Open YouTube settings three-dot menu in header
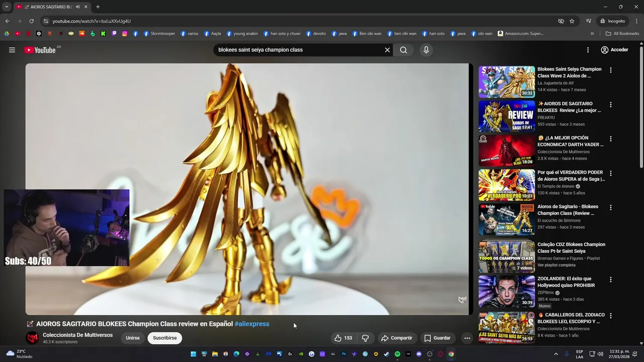Screen dimensions: 644x362 tap(588, 50)
